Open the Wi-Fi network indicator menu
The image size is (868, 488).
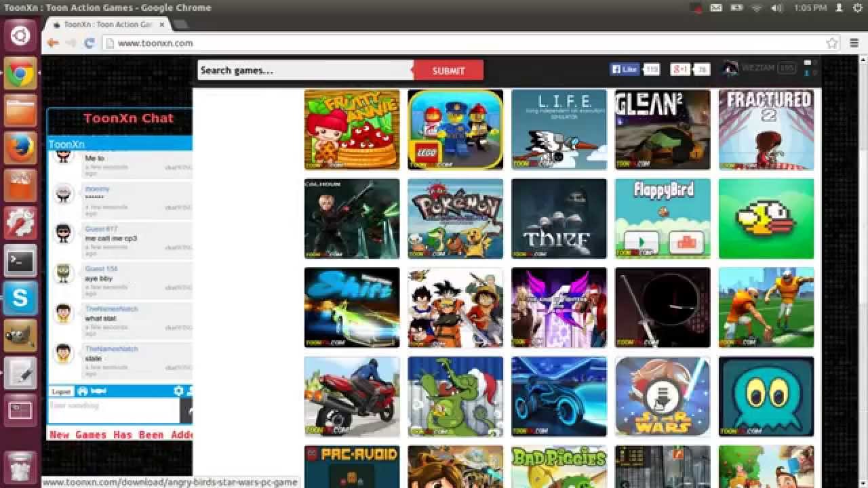757,7
